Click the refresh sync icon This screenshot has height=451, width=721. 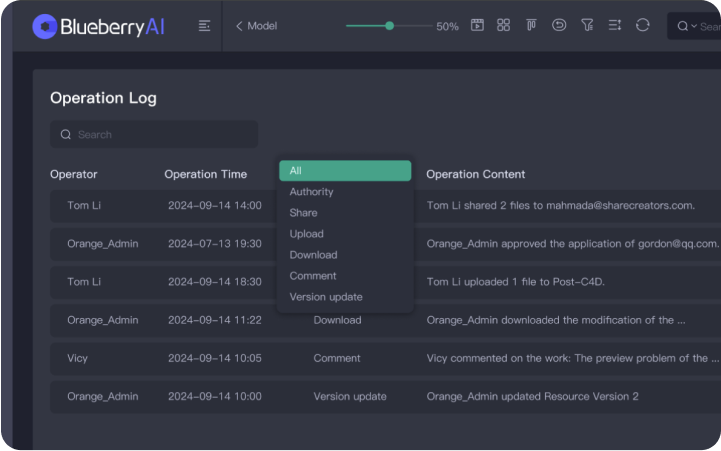click(x=642, y=25)
